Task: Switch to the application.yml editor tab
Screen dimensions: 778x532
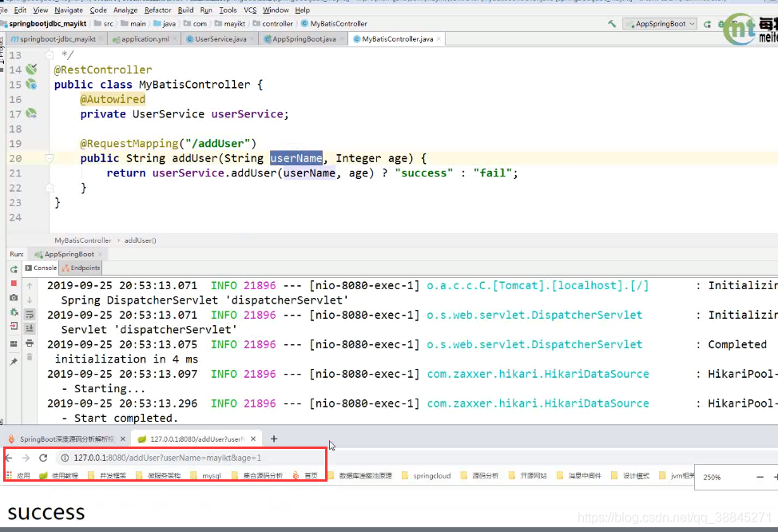Action: click(x=145, y=38)
